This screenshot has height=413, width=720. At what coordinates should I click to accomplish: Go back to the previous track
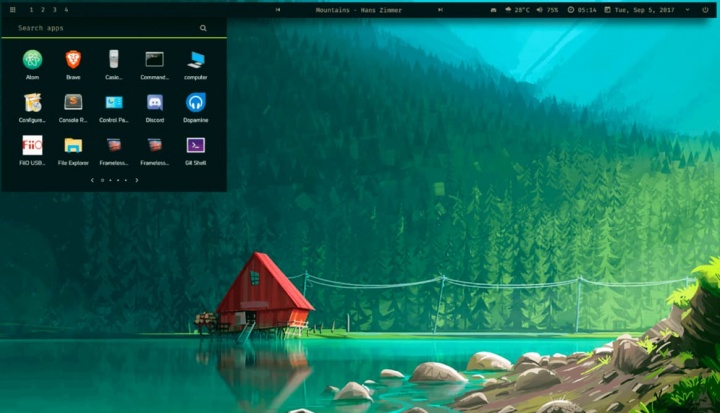point(278,10)
